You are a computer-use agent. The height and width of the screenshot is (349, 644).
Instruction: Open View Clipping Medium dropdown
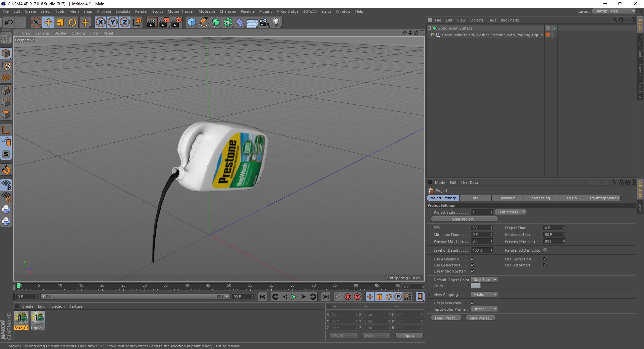click(484, 294)
